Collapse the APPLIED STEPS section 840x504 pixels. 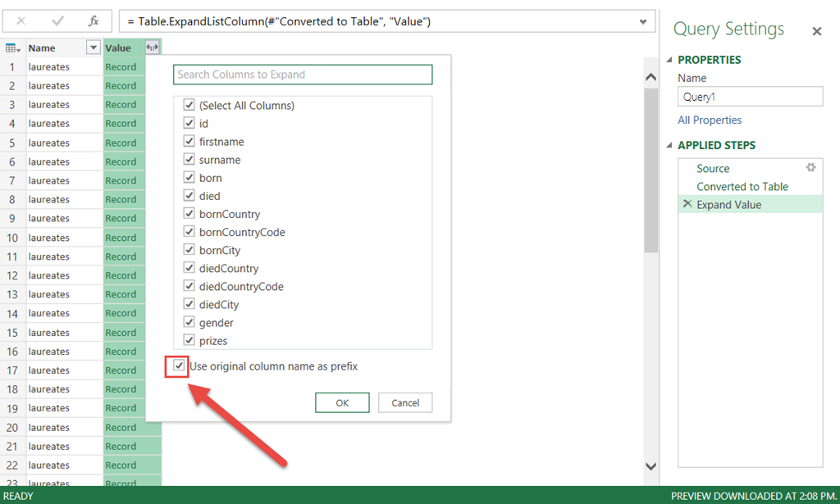coord(669,145)
